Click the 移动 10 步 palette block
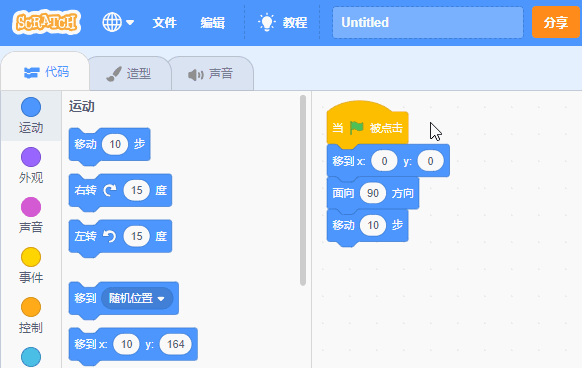The image size is (582, 368). (109, 145)
